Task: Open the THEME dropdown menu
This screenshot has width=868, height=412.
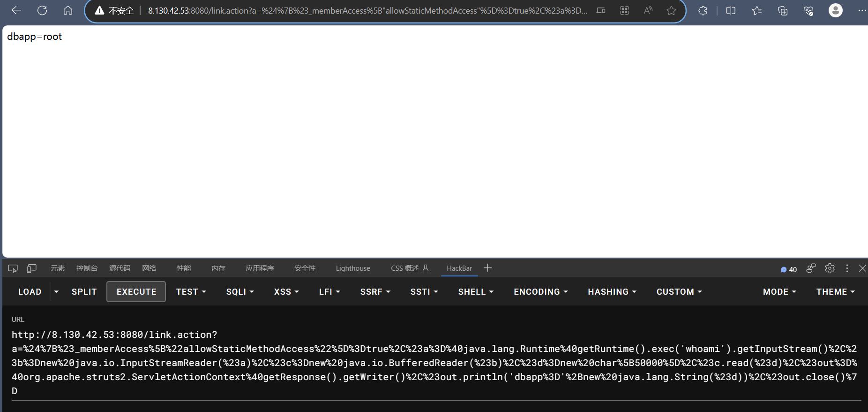Action: coord(836,292)
